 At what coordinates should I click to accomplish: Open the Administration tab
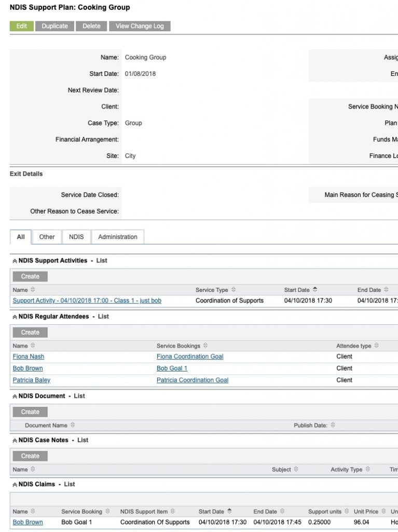pos(118,237)
